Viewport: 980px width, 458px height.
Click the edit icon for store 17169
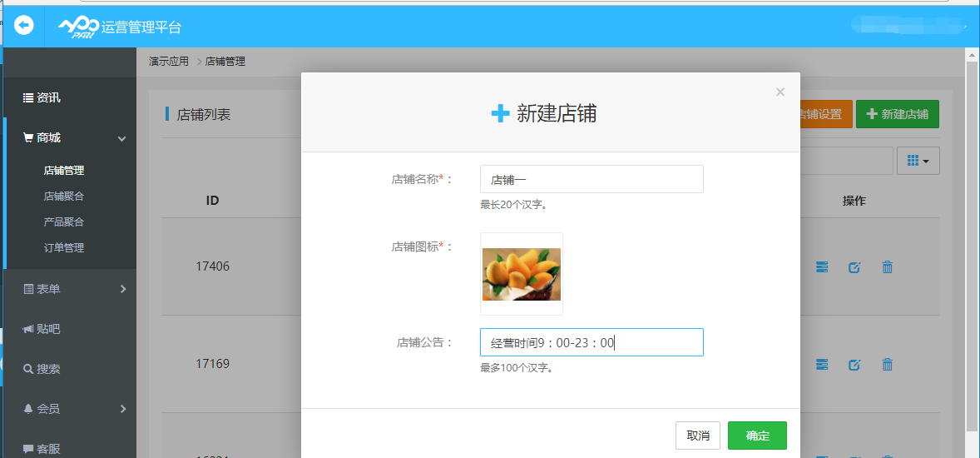pyautogui.click(x=854, y=365)
